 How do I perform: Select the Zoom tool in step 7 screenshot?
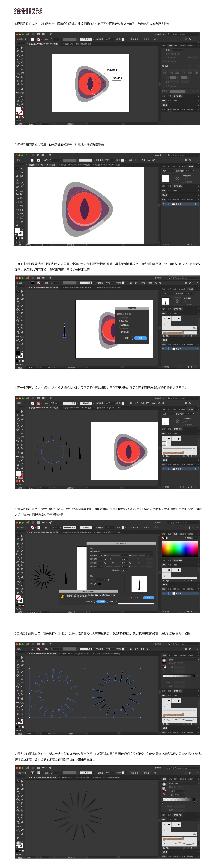coord(22,838)
